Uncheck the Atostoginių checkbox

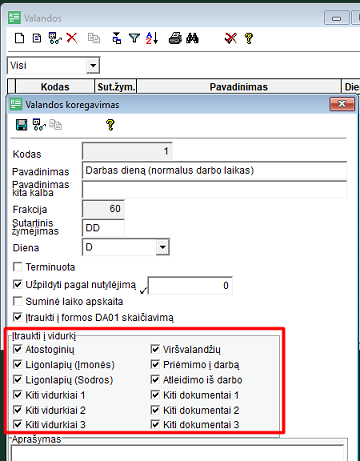coord(17,349)
